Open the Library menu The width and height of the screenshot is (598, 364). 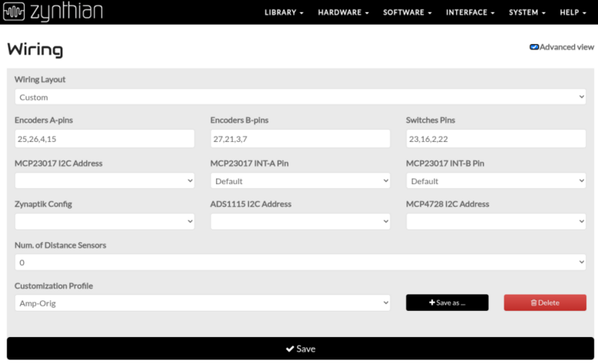pos(284,13)
